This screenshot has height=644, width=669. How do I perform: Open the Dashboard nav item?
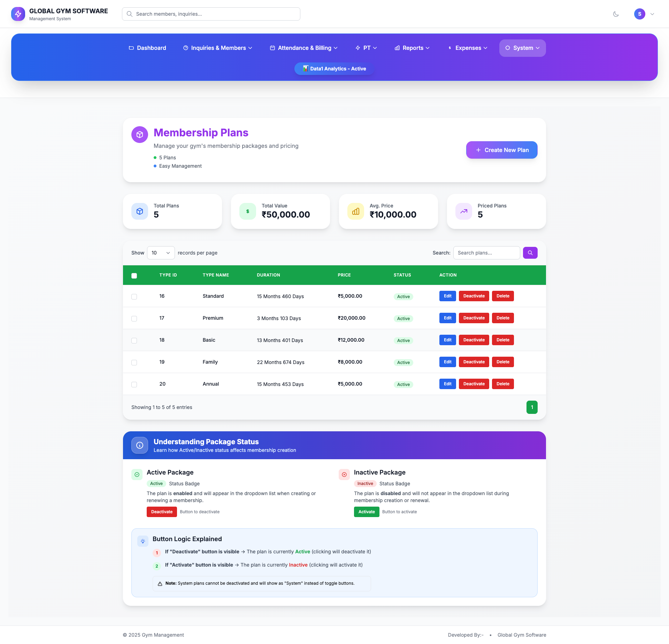147,48
